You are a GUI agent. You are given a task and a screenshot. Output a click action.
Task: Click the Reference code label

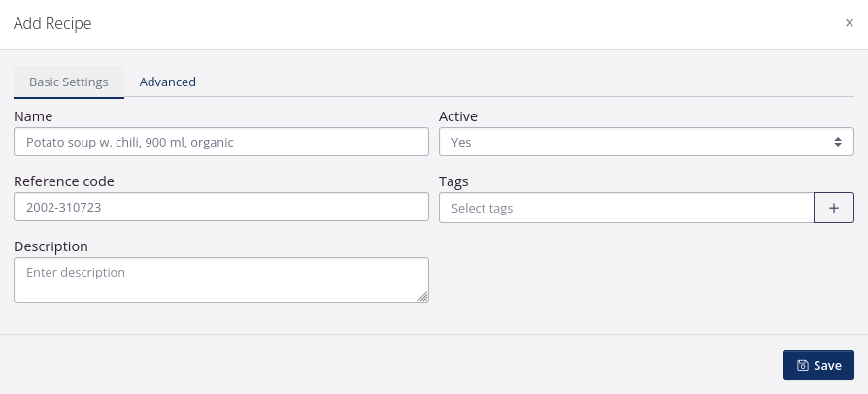point(64,181)
